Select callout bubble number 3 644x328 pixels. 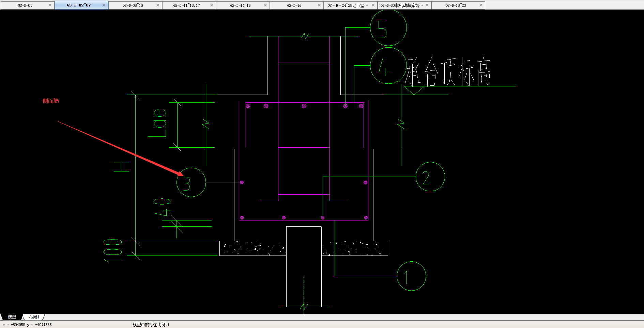[x=191, y=182]
